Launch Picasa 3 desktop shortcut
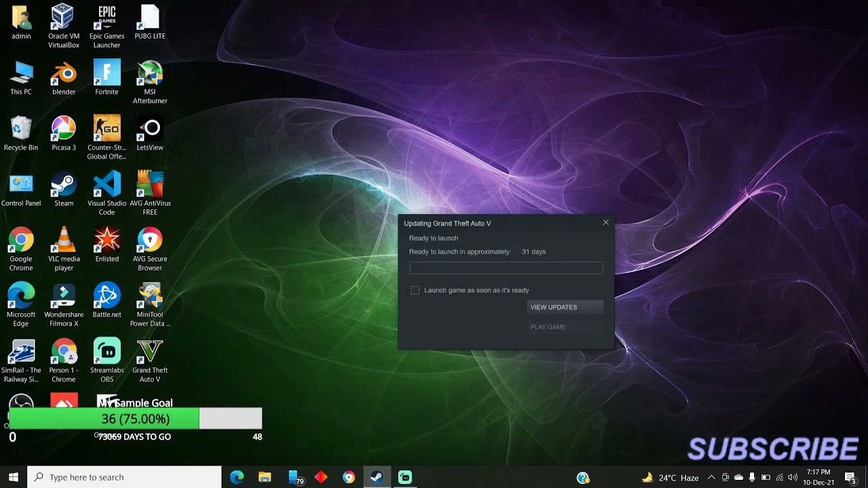The image size is (868, 488). tap(64, 134)
